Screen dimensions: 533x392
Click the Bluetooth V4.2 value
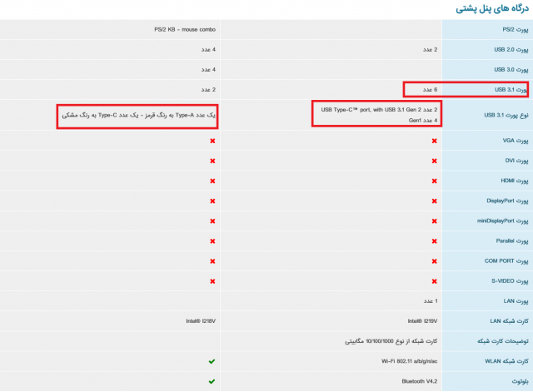tap(421, 381)
